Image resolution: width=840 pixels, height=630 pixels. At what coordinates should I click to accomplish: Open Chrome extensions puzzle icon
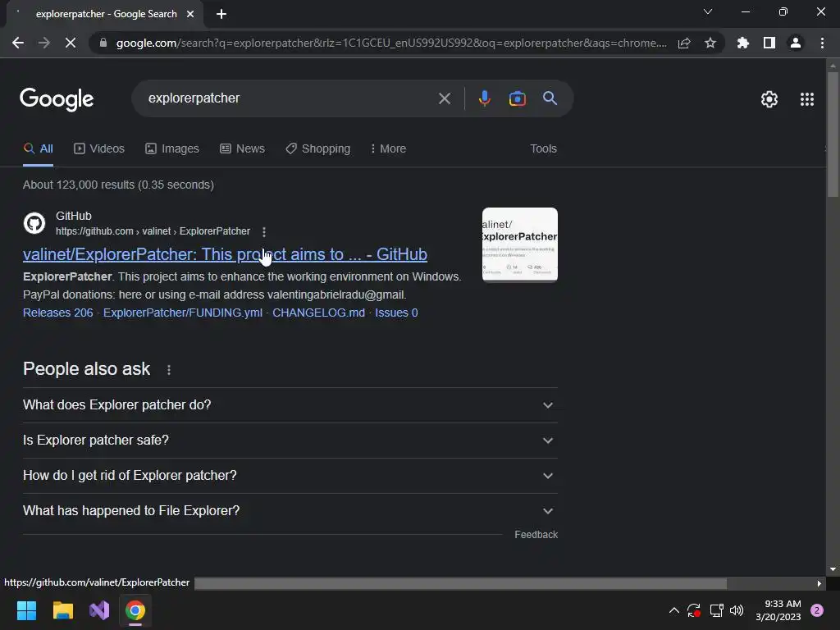[743, 43]
